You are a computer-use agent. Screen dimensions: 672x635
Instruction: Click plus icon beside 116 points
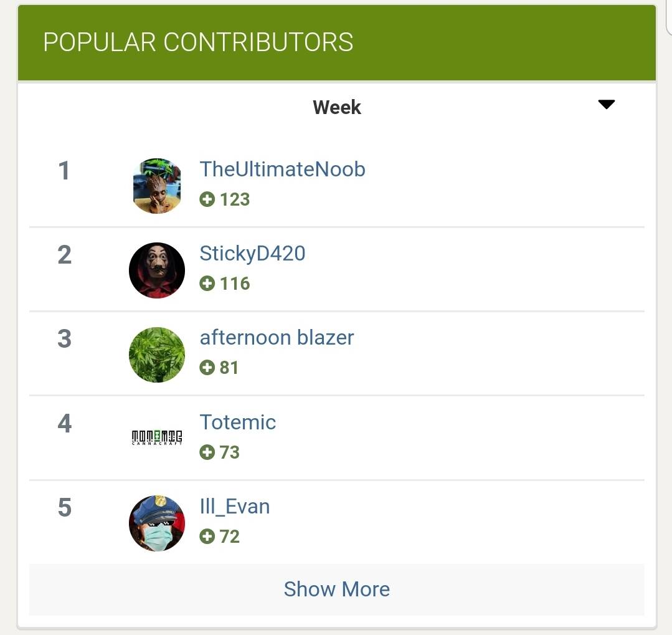click(x=207, y=284)
